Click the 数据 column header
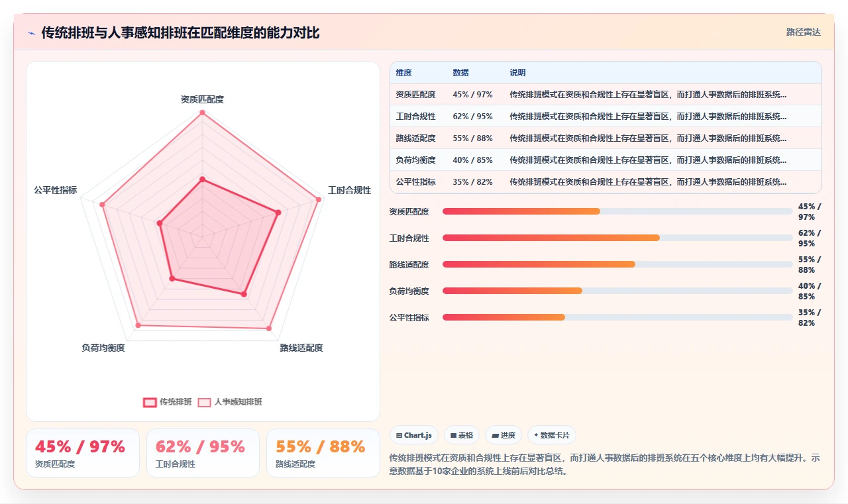Viewport: 848px width, 504px height. coord(461,73)
